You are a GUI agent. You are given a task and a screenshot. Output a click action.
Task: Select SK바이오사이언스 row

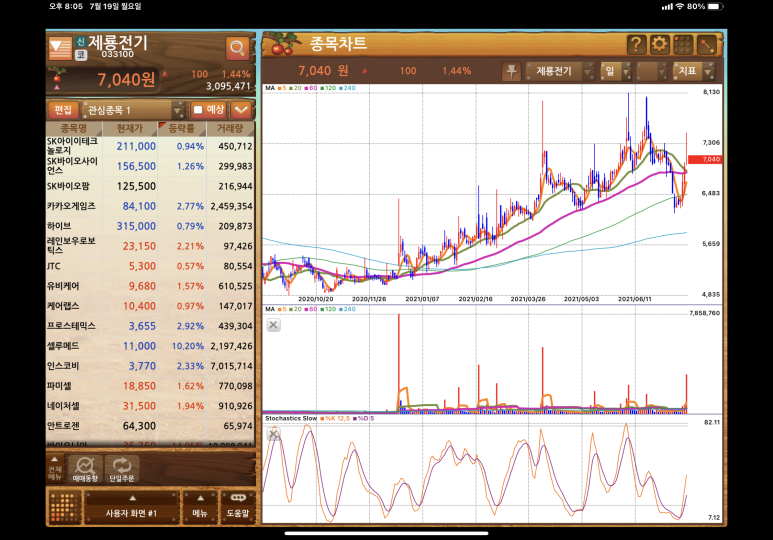(x=150, y=166)
